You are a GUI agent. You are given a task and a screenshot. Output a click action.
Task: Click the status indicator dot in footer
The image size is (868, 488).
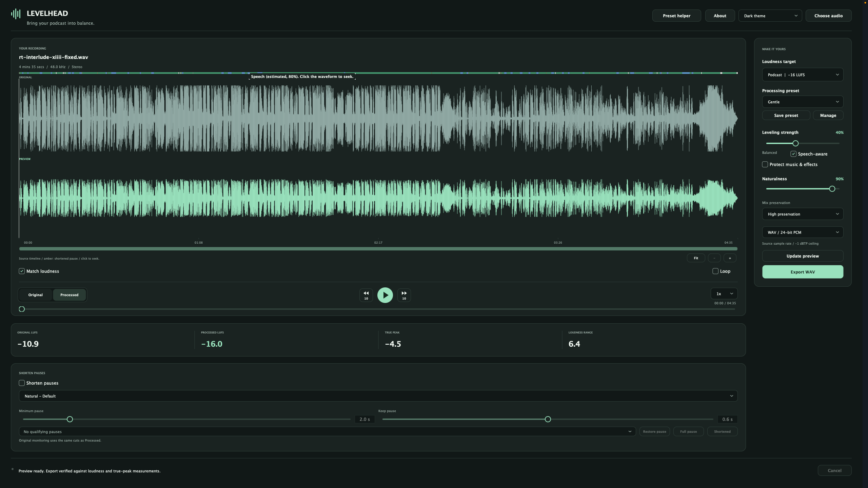pyautogui.click(x=13, y=469)
